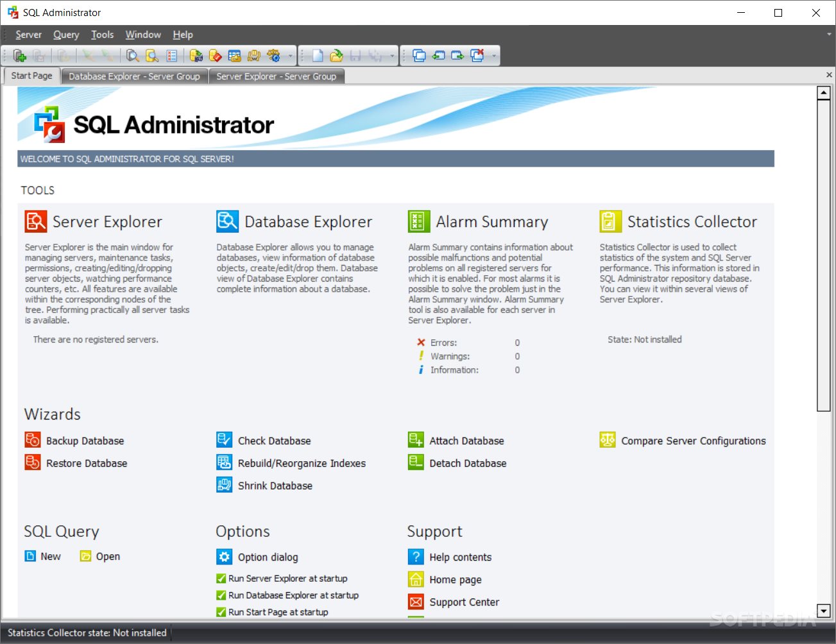
Task: Open the Help menu
Action: [x=183, y=35]
